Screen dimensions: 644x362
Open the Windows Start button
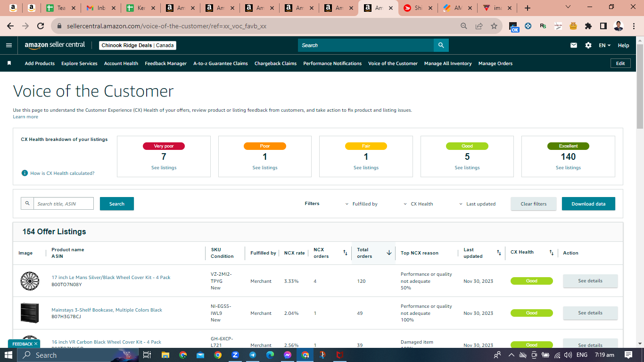pos(9,355)
